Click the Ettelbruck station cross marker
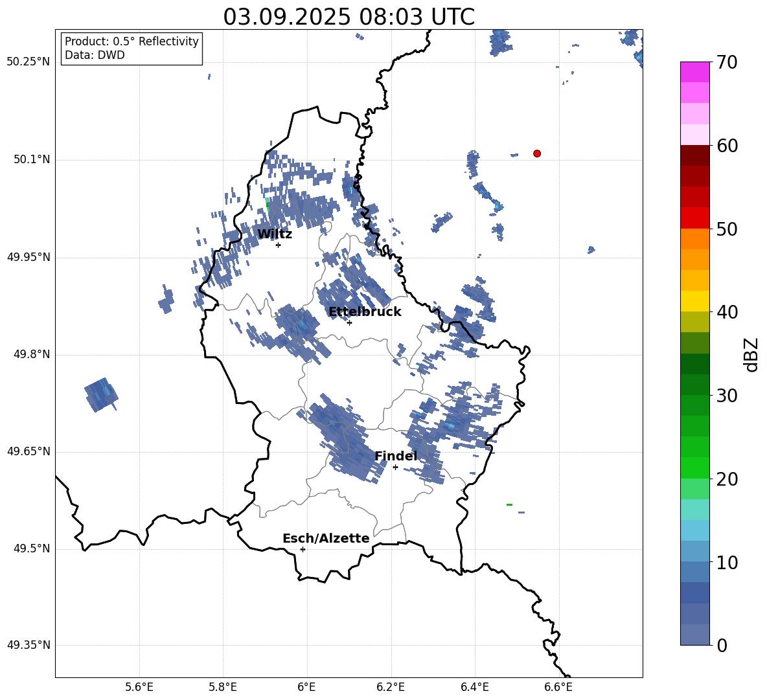This screenshot has height=700, width=767. 349,322
